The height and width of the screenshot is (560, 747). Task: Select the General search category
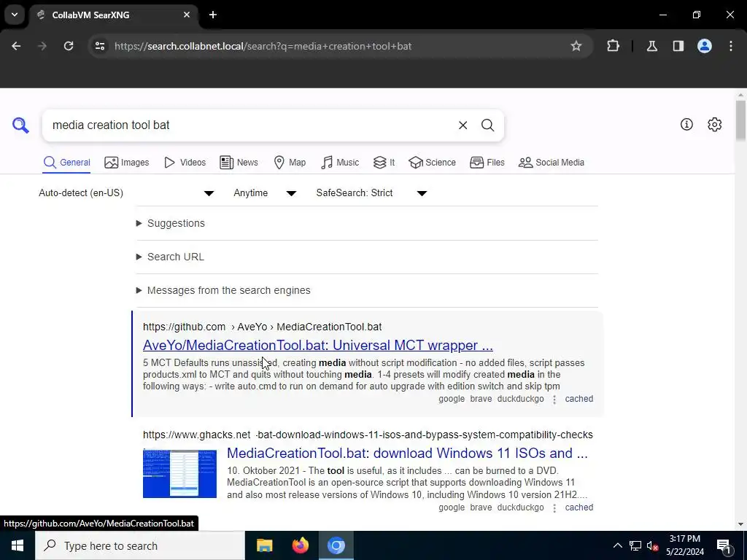pos(66,163)
